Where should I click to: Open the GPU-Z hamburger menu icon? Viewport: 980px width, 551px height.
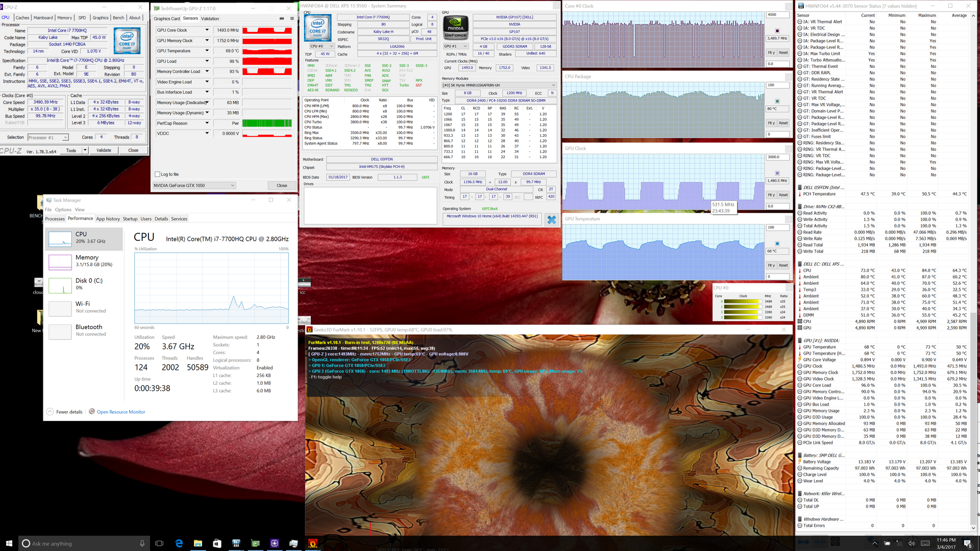[292, 18]
